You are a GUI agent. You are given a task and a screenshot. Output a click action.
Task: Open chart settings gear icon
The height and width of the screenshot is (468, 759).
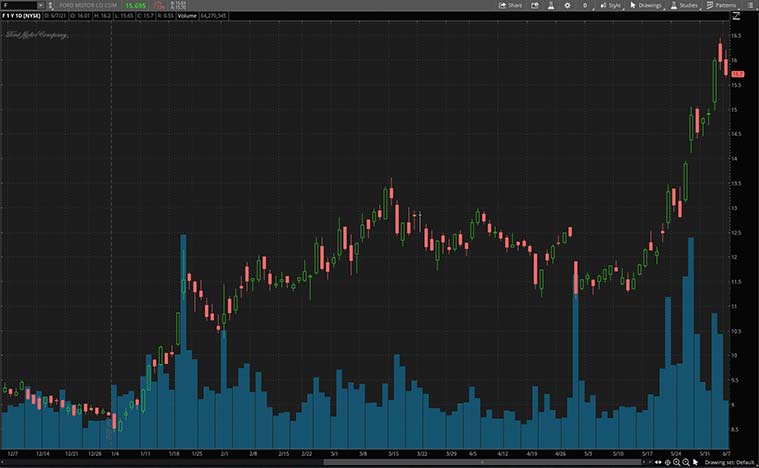click(567, 5)
